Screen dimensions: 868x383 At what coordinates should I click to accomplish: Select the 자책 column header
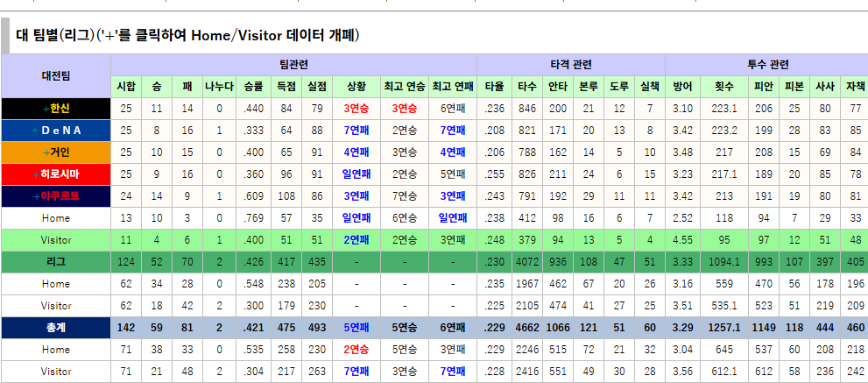click(x=855, y=87)
